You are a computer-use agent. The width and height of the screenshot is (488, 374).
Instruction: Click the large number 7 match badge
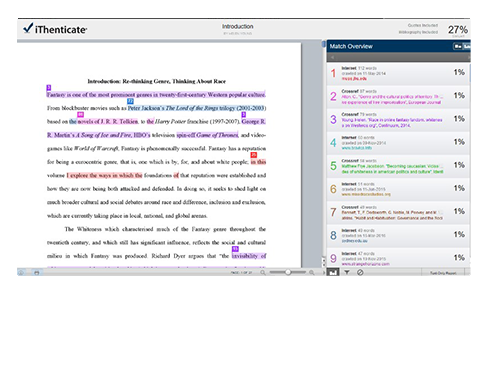pyautogui.click(x=333, y=212)
